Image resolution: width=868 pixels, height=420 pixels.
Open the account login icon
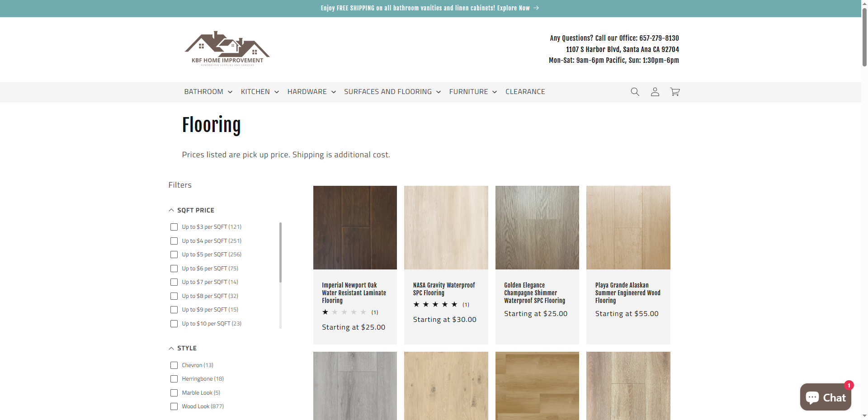[655, 92]
